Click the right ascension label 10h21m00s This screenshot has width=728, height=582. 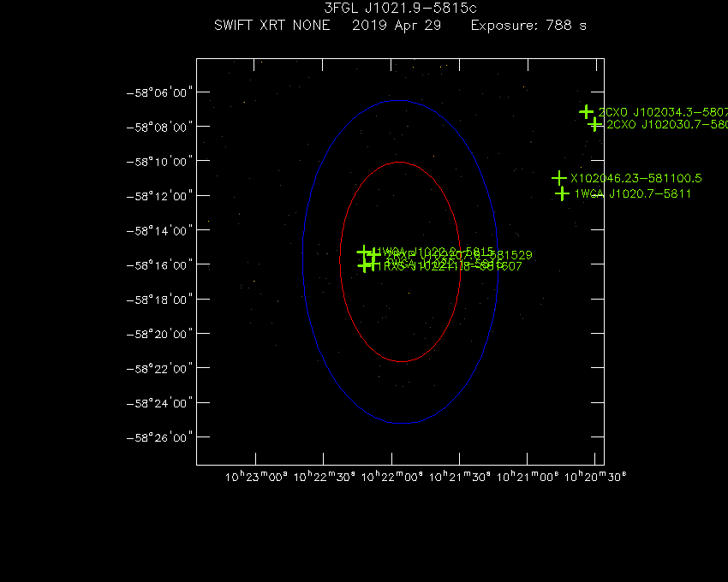[x=528, y=477]
